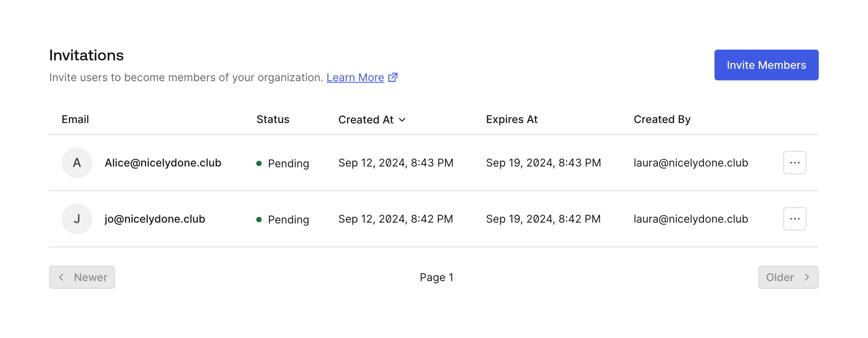Open the actions menu for Alice's invitation
Image resolution: width=868 pixels, height=338 pixels.
click(795, 163)
